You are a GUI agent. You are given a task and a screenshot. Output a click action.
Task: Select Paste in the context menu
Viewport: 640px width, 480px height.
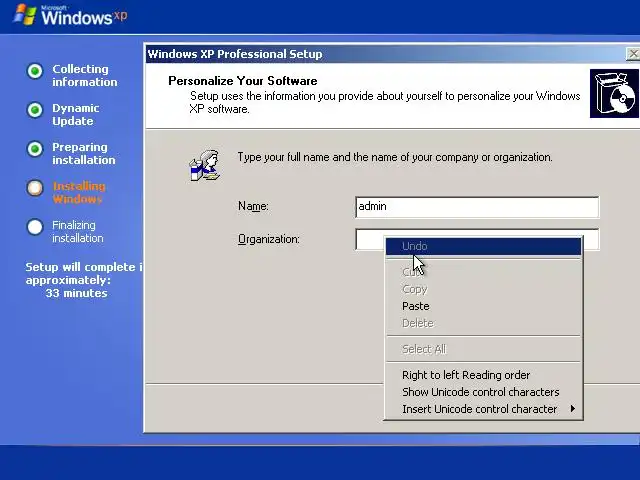click(x=483, y=306)
